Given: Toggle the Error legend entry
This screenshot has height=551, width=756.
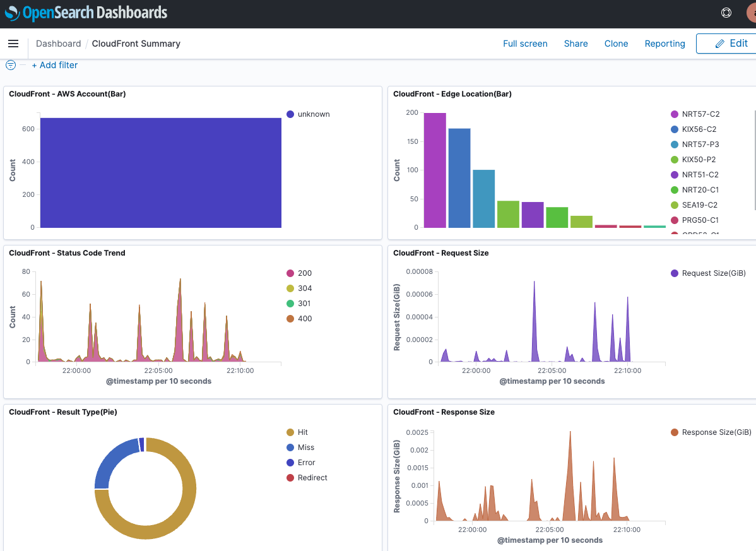Looking at the screenshot, I should (301, 463).
